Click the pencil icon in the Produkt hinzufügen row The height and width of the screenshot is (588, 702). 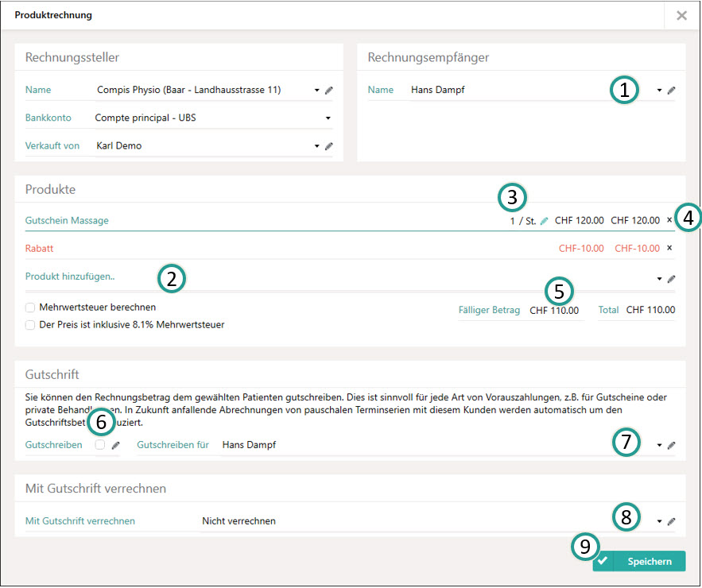click(x=671, y=279)
